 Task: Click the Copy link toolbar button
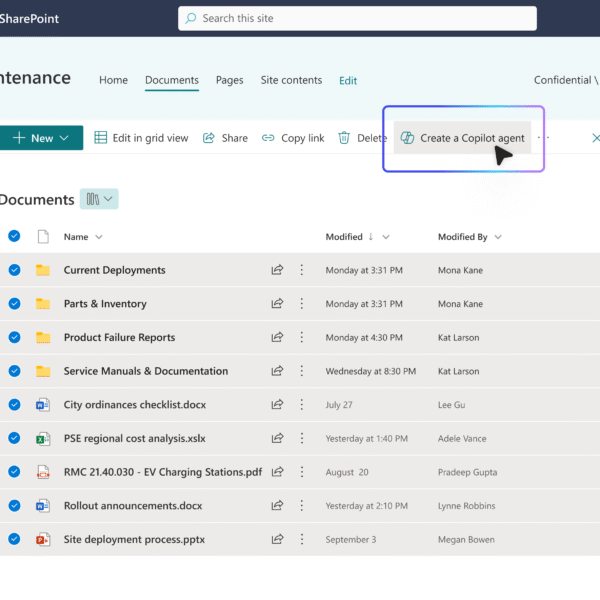(x=293, y=138)
